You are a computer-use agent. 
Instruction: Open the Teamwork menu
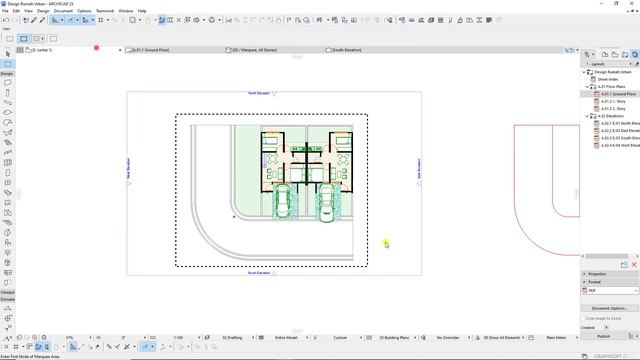105,11
